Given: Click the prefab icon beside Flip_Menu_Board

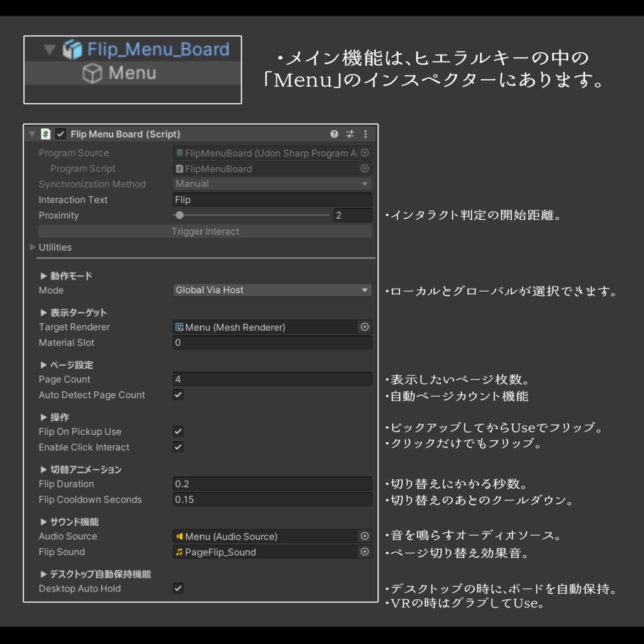Looking at the screenshot, I should tap(71, 49).
